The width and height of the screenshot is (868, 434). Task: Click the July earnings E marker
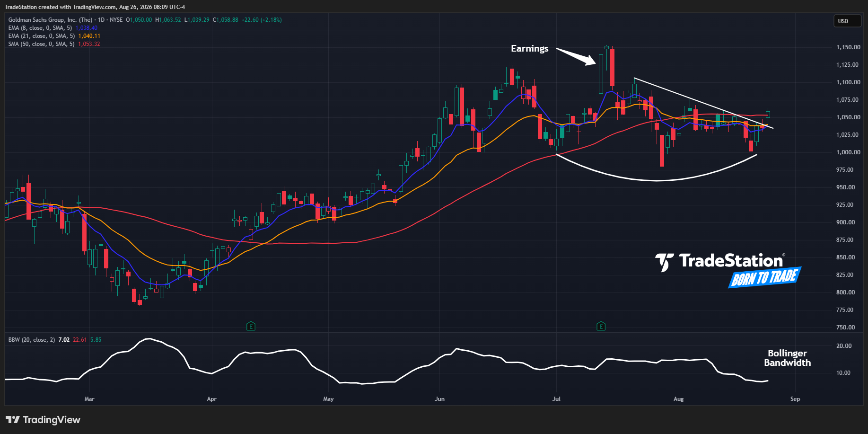click(x=601, y=326)
